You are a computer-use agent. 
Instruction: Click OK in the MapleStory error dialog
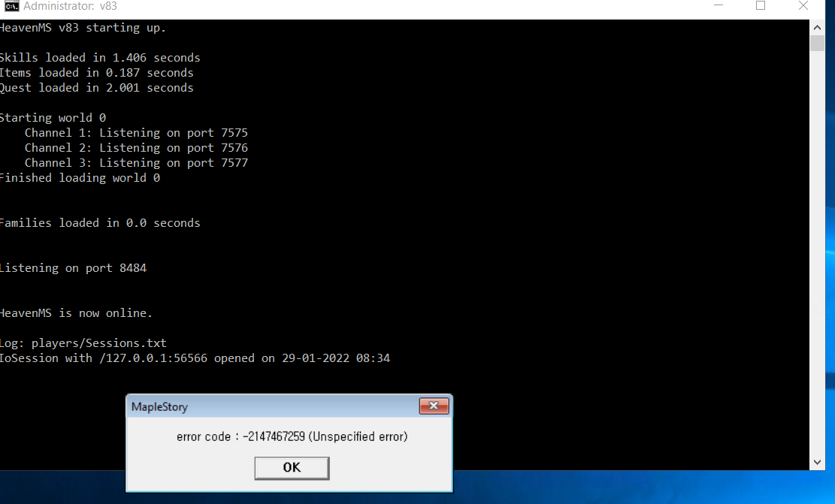pyautogui.click(x=292, y=468)
